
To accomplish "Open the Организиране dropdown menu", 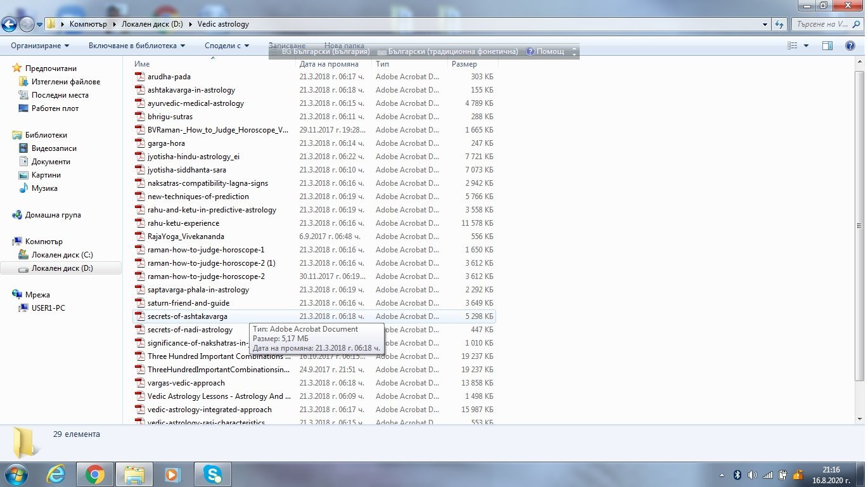I will [x=40, y=46].
